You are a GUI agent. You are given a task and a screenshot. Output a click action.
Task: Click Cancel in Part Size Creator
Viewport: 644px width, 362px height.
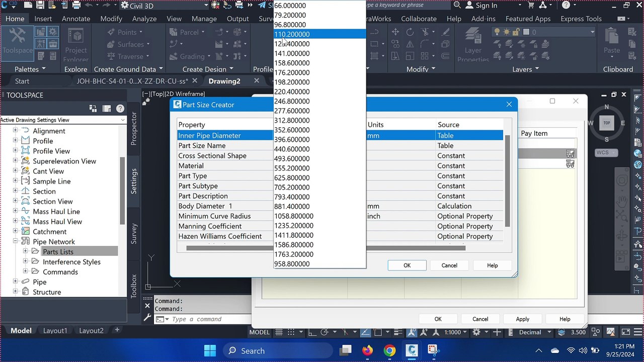(449, 265)
